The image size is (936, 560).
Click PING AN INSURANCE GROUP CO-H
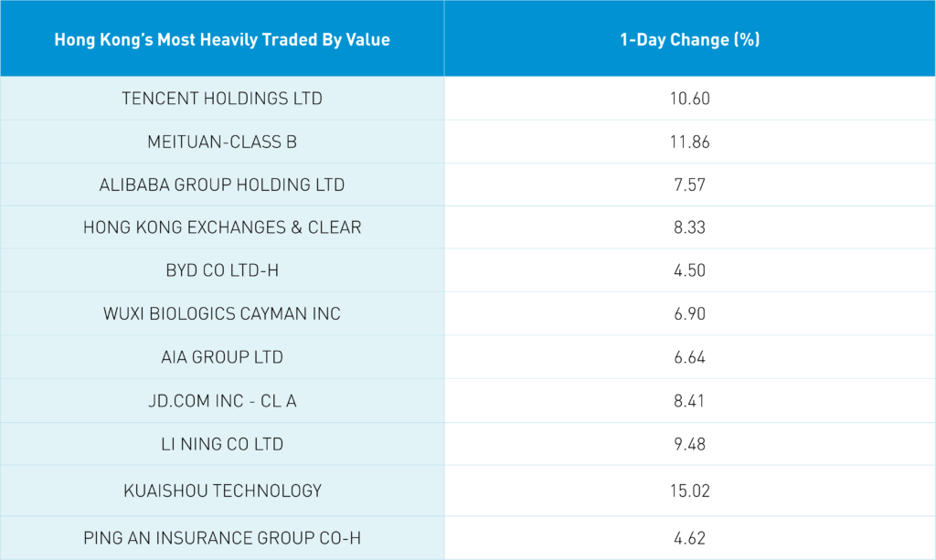tap(222, 538)
